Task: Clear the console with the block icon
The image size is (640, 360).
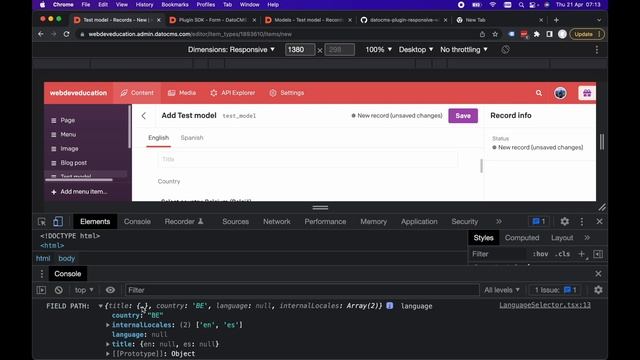Action: (x=59, y=290)
